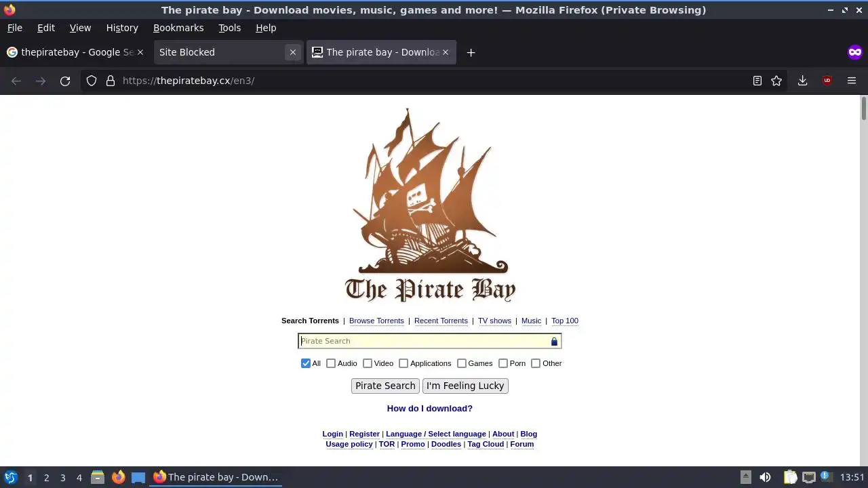Click the Pirate Bay ship logo
The image size is (868, 488).
430,205
